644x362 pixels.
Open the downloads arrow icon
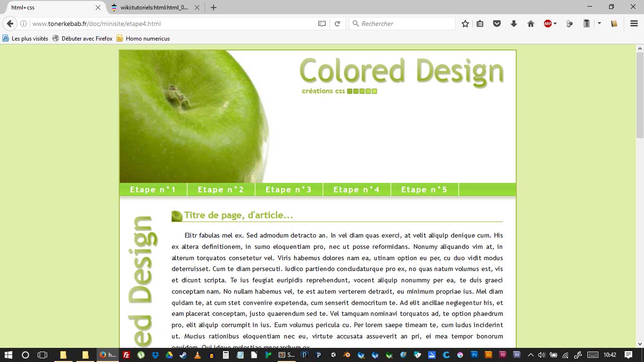pyautogui.click(x=513, y=24)
